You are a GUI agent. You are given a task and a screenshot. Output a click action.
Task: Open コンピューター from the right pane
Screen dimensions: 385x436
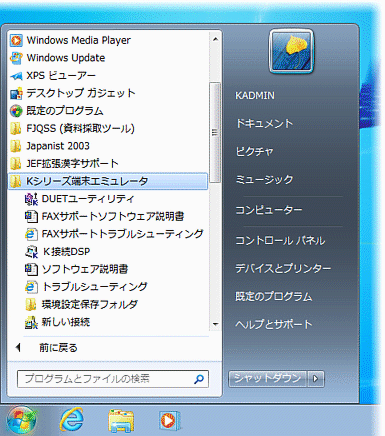click(x=269, y=210)
